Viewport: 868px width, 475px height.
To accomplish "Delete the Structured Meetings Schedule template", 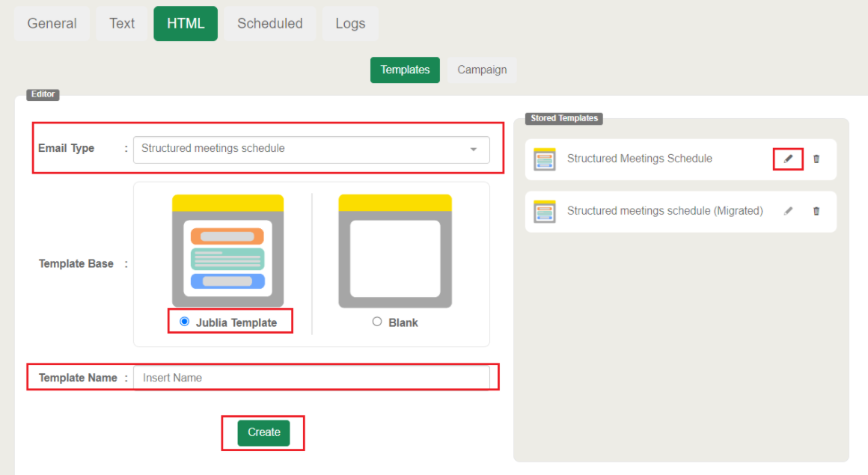I will tap(816, 159).
